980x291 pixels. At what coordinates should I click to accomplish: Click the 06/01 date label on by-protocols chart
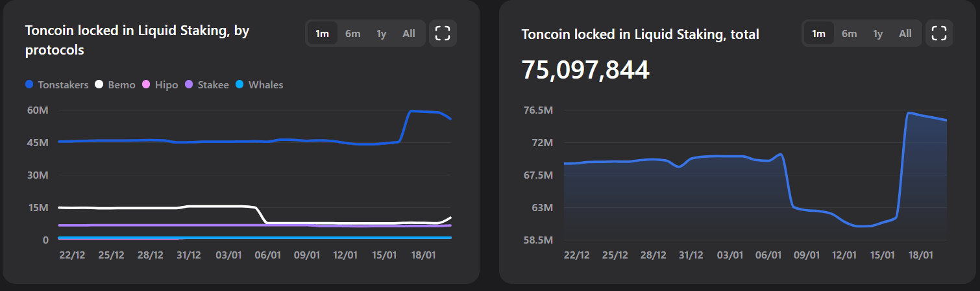tap(267, 256)
